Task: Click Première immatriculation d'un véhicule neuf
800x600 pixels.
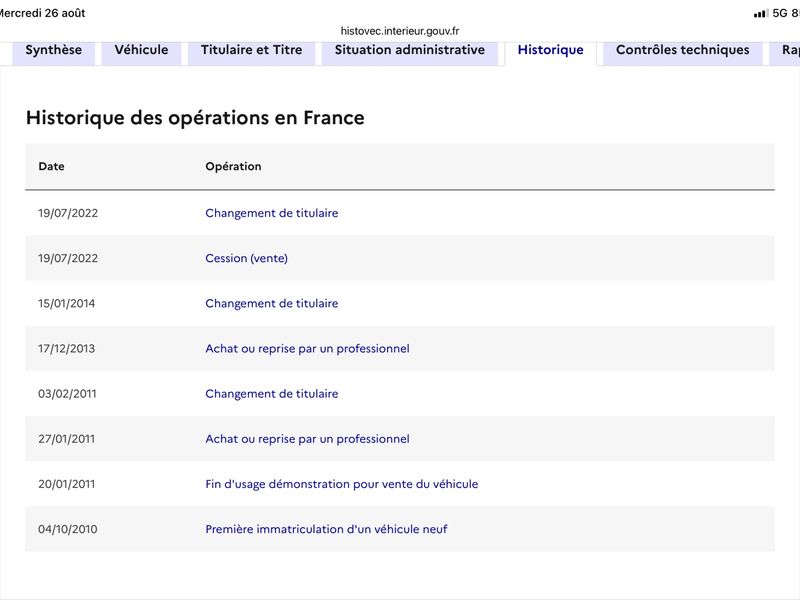Action: click(326, 529)
